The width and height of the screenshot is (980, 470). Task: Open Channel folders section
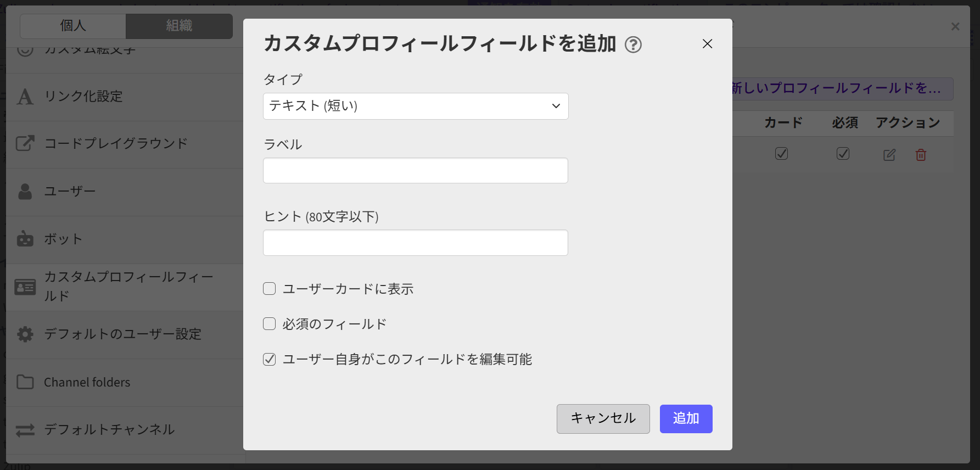[125, 382]
